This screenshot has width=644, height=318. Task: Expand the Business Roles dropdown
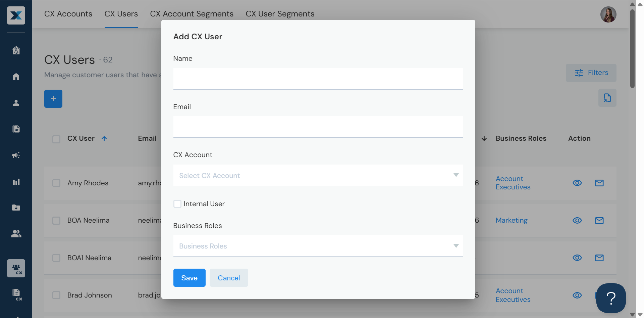coord(318,246)
